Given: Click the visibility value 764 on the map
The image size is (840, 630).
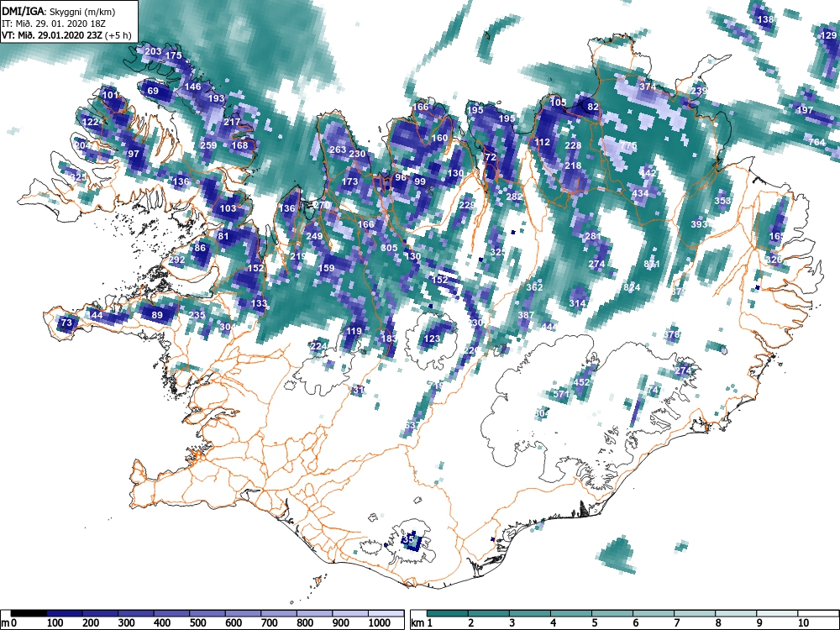Looking at the screenshot, I should coord(817,142).
